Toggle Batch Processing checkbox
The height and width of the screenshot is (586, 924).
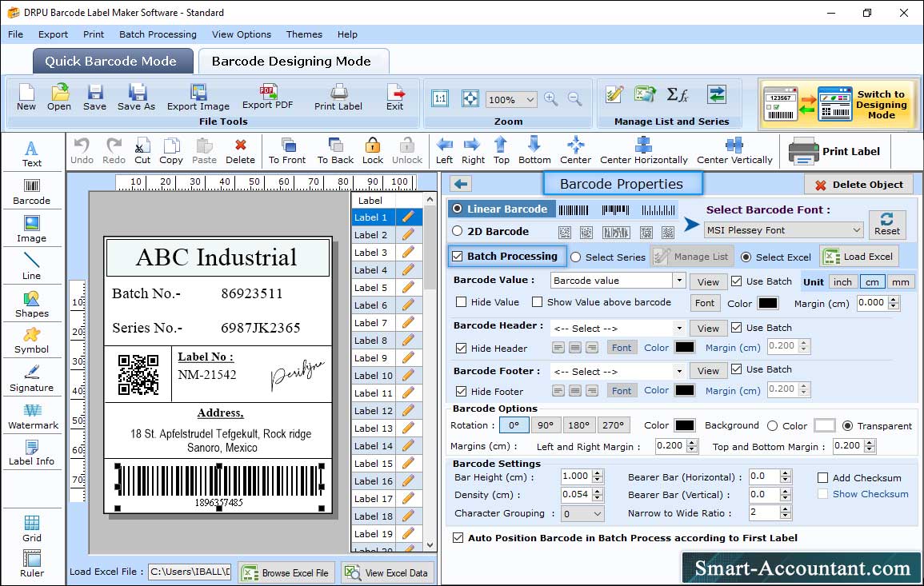(x=458, y=256)
